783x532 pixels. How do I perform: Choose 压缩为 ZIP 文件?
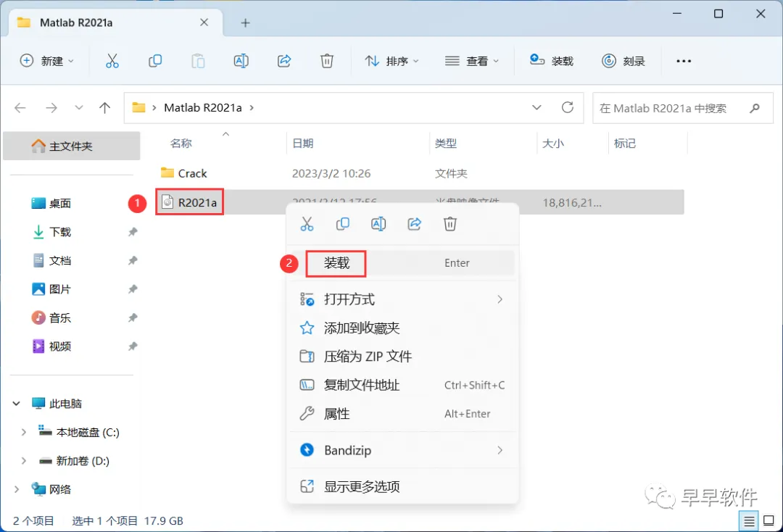[x=402, y=357]
